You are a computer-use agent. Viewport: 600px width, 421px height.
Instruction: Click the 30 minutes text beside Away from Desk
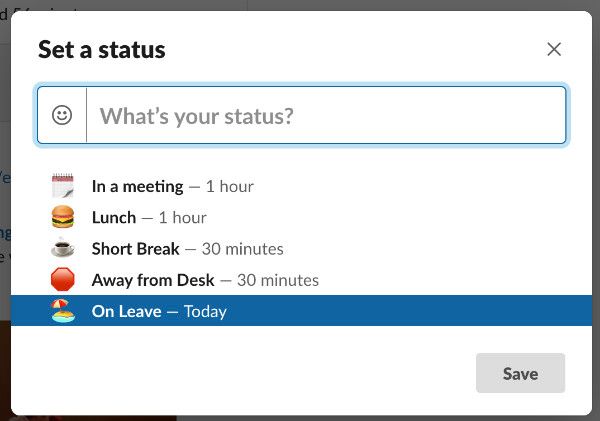tap(278, 280)
